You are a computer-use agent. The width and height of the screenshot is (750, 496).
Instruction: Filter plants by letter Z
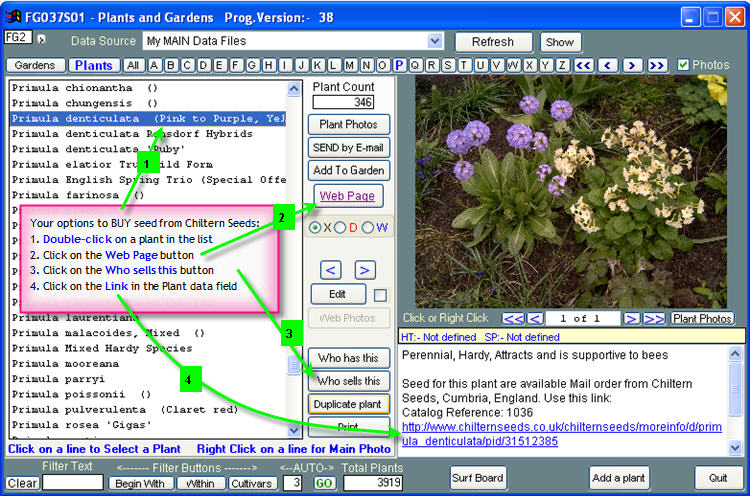click(562, 65)
